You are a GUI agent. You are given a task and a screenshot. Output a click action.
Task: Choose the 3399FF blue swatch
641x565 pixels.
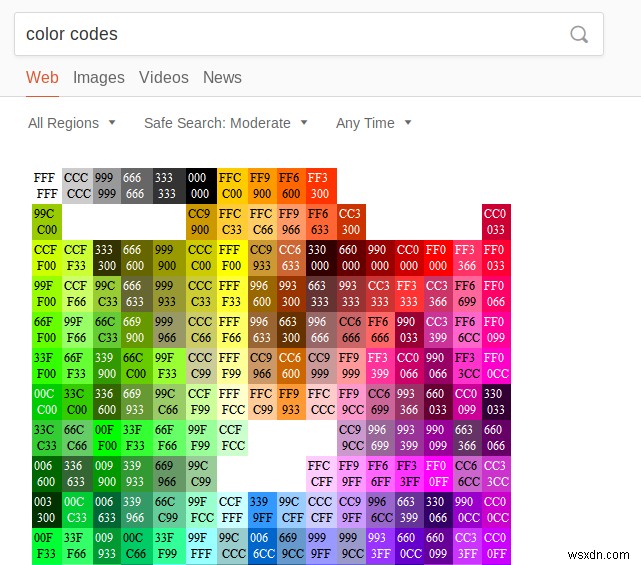[262, 509]
